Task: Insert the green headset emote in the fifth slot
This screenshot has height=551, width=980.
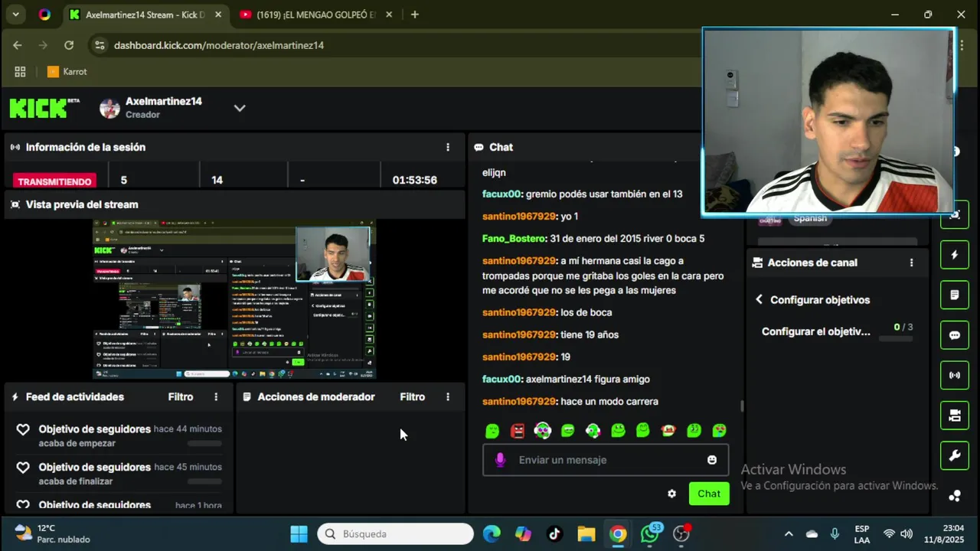Action: pos(593,431)
